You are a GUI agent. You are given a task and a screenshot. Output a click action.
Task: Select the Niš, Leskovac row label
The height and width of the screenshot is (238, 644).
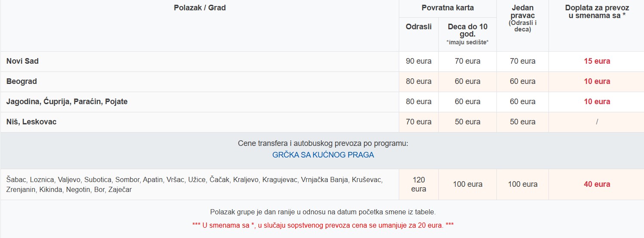coord(31,122)
